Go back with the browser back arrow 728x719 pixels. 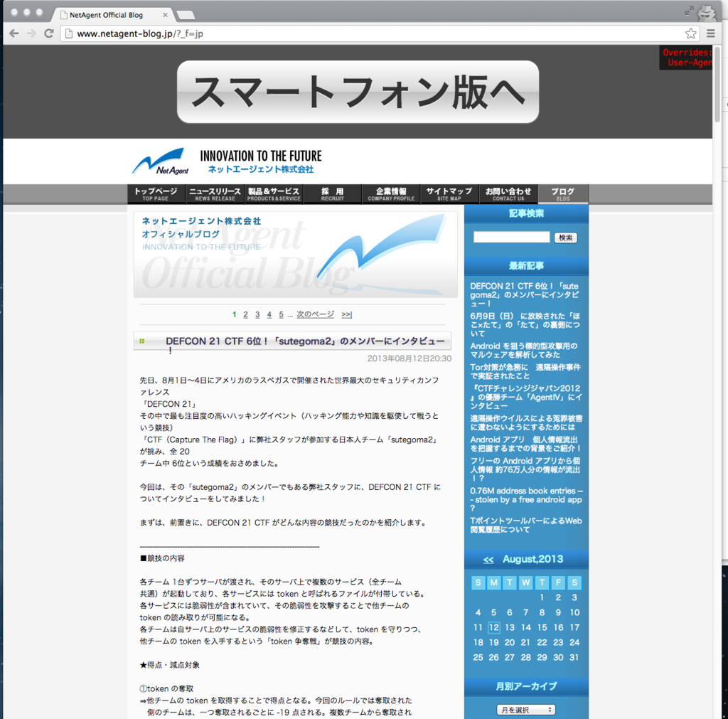click(x=14, y=33)
